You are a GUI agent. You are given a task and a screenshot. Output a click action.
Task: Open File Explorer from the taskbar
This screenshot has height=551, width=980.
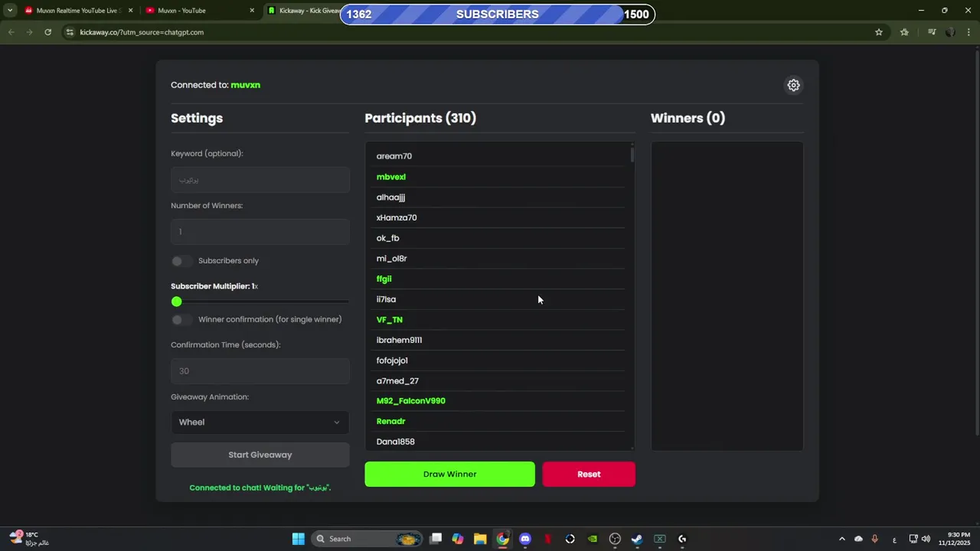[x=480, y=539]
